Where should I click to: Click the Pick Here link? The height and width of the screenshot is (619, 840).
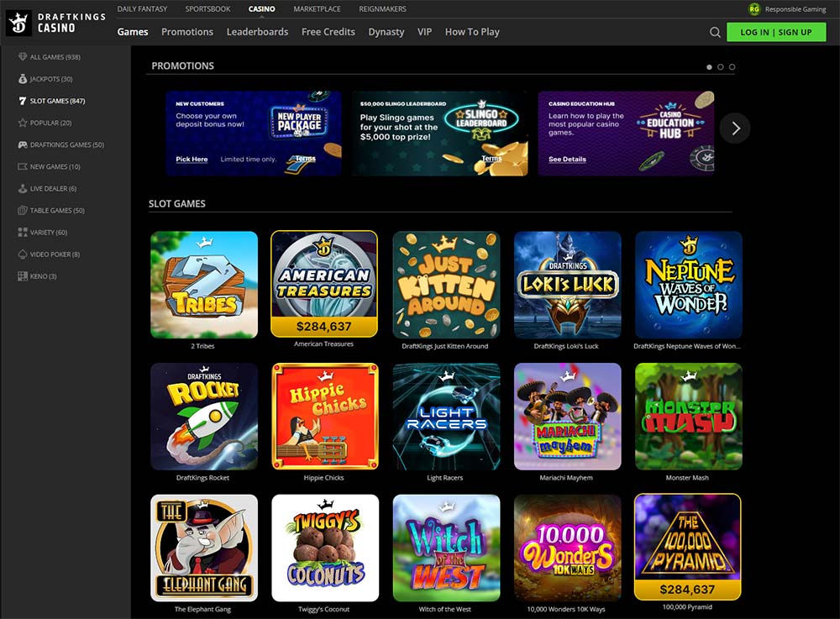click(x=192, y=159)
